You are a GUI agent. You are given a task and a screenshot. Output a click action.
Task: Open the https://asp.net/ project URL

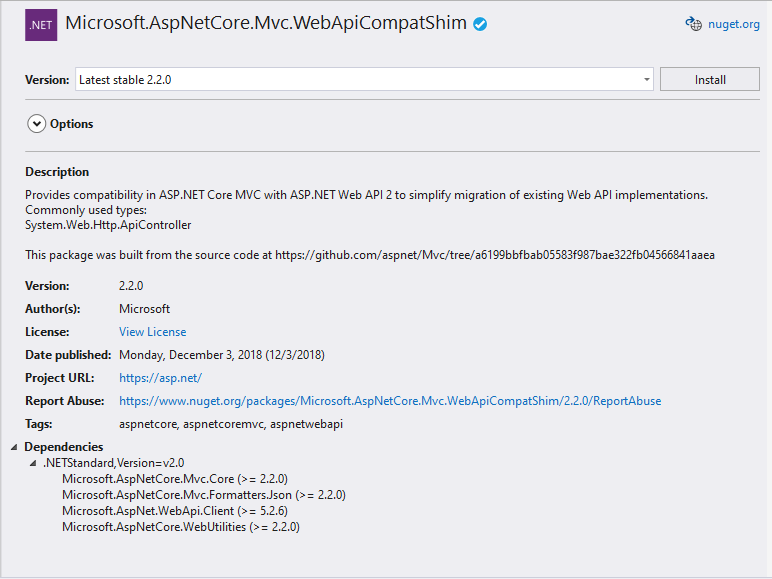coord(161,378)
